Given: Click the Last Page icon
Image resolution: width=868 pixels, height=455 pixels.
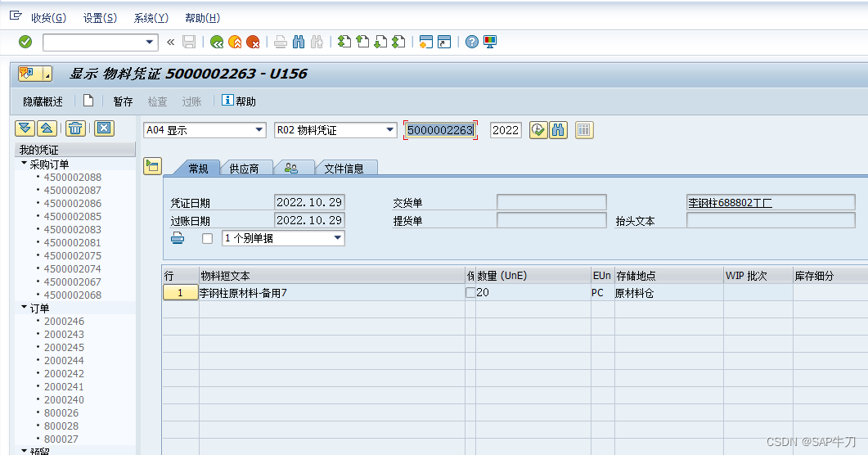Looking at the screenshot, I should tap(398, 42).
